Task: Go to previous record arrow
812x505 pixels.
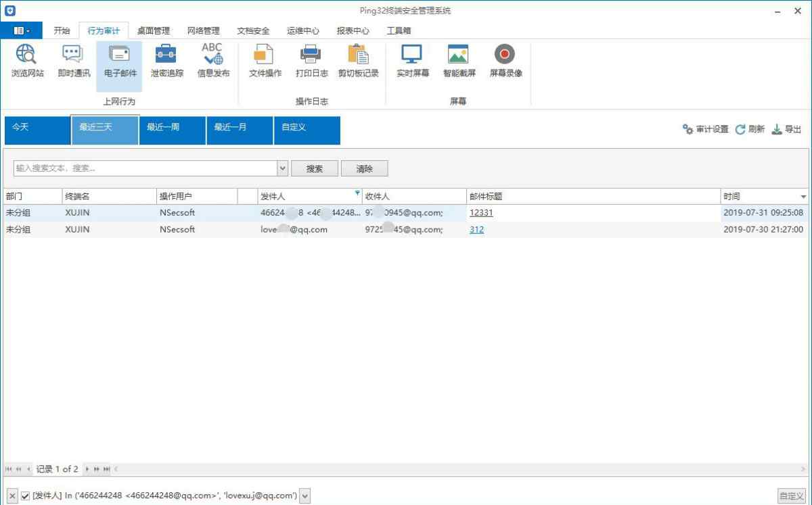Action: (x=28, y=469)
